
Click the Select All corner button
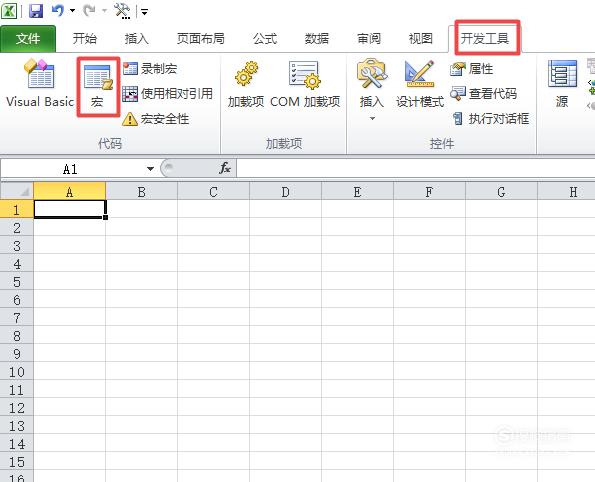click(17, 191)
